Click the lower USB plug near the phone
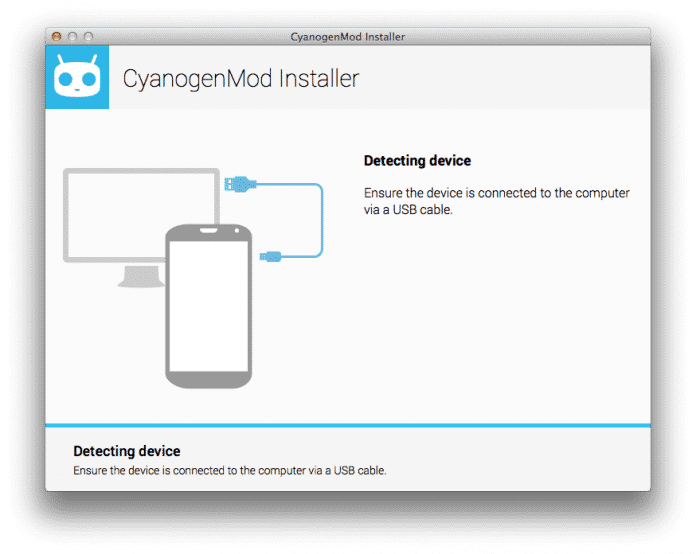The width and height of the screenshot is (696, 554). point(271,257)
